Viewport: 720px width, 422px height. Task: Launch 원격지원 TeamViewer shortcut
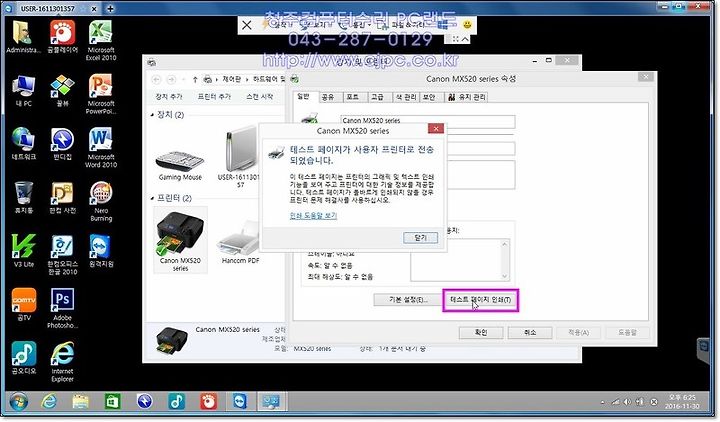(x=101, y=251)
